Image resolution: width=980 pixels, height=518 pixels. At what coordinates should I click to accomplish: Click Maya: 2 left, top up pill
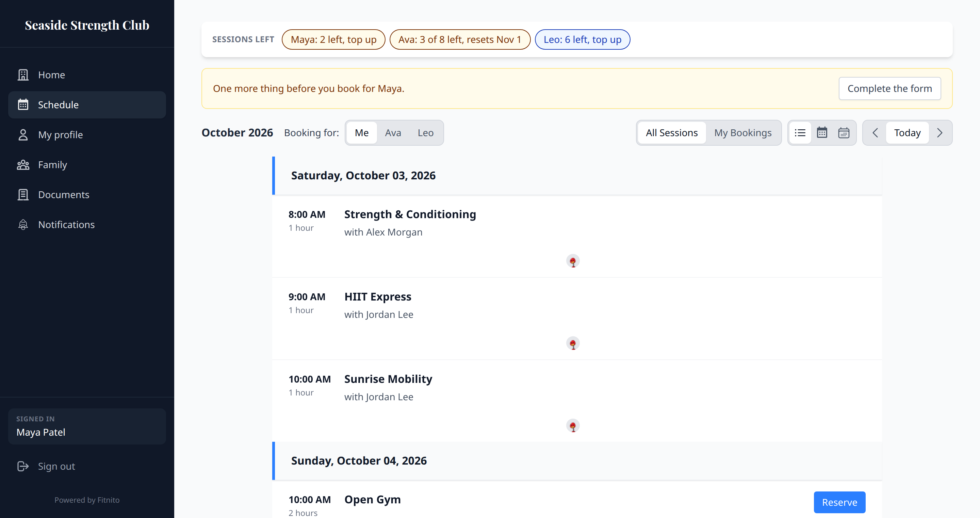click(x=333, y=39)
